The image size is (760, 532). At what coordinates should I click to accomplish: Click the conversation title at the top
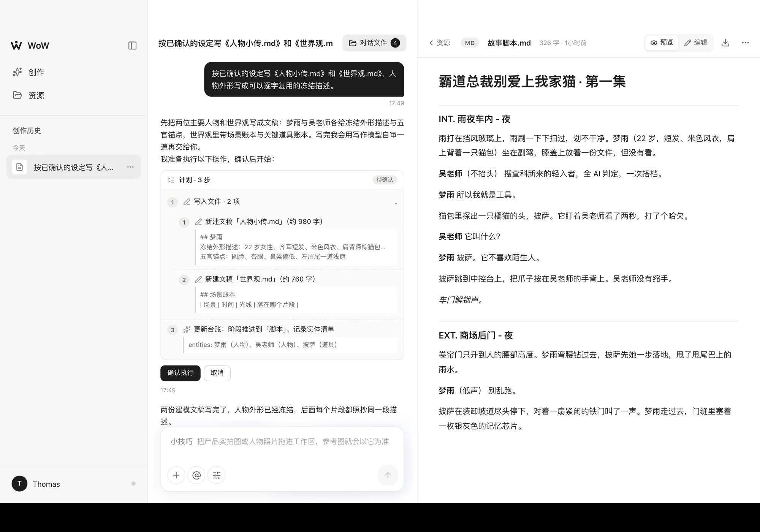245,43
